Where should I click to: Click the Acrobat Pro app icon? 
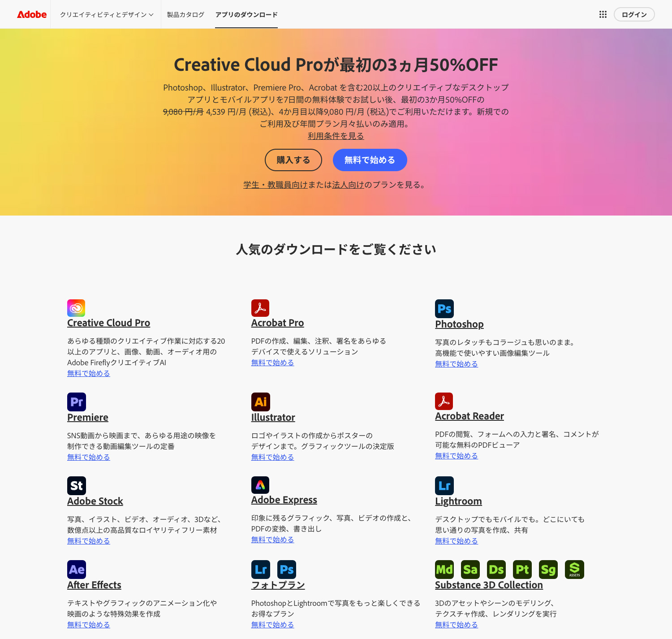[x=260, y=308]
